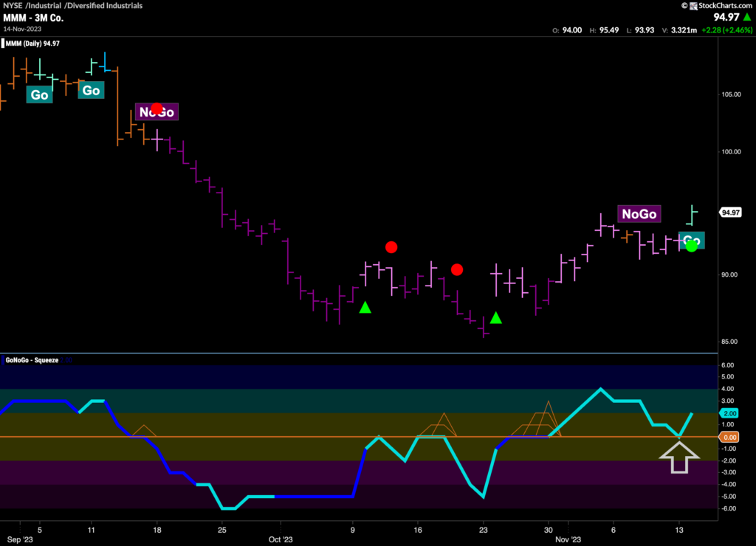Click the Diversified Industrials breadcrumb
The image size is (756, 546).
(110, 6)
